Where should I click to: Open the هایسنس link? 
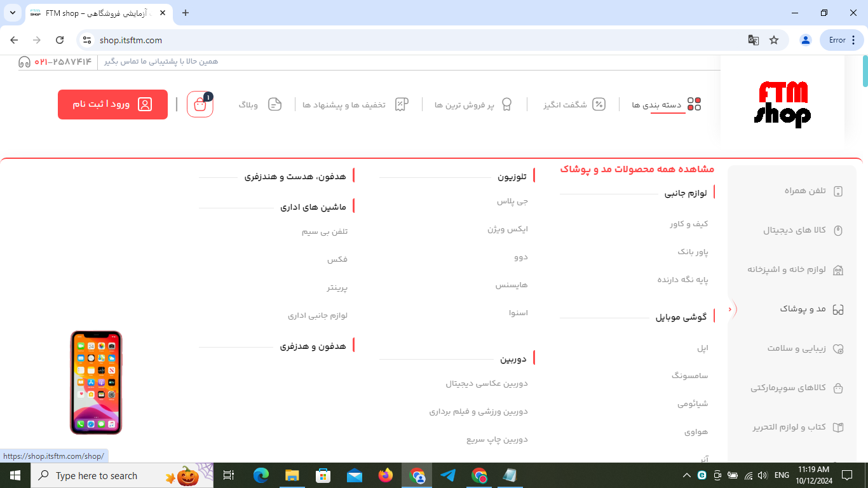click(512, 285)
